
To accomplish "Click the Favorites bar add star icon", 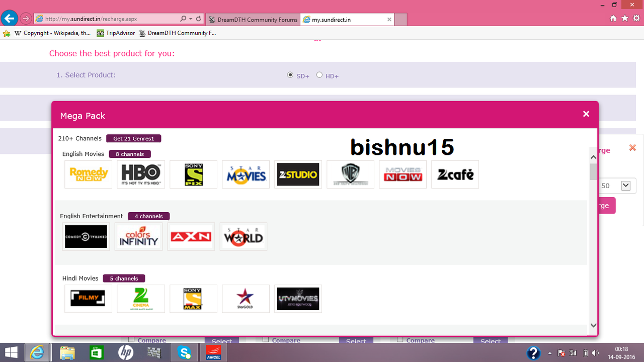I will (7, 33).
